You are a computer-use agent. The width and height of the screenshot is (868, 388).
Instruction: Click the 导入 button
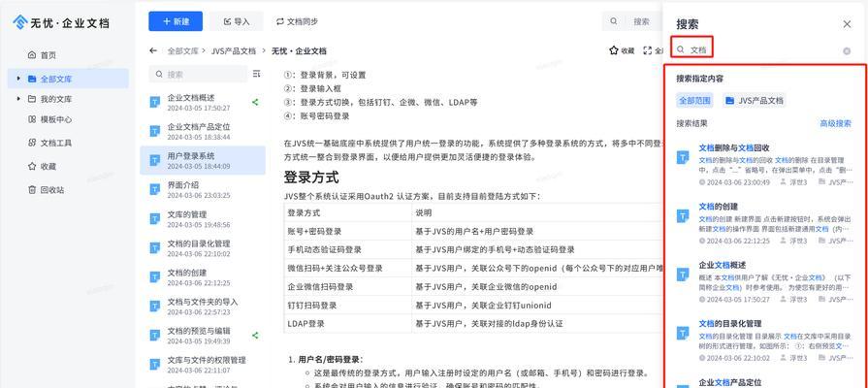(x=237, y=21)
